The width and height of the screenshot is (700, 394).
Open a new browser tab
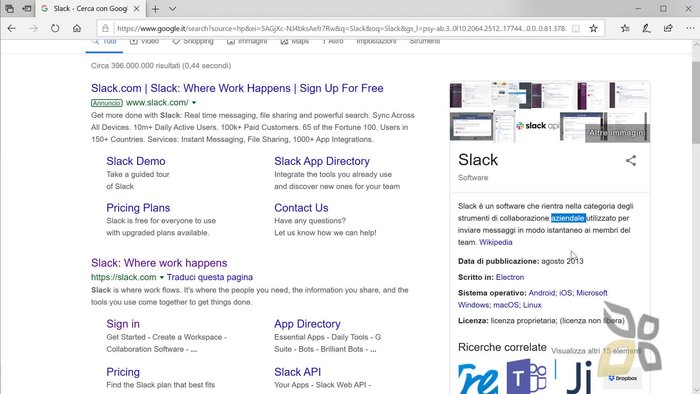pos(155,8)
